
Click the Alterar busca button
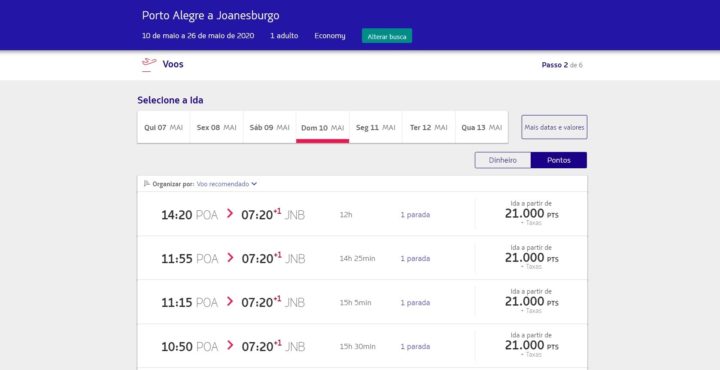click(x=387, y=36)
